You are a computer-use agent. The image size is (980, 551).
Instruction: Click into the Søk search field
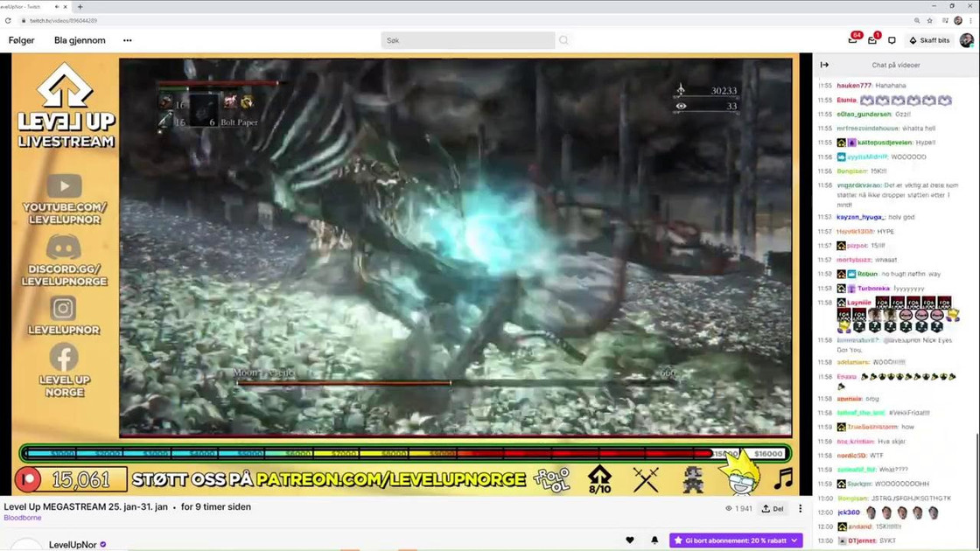click(x=468, y=40)
